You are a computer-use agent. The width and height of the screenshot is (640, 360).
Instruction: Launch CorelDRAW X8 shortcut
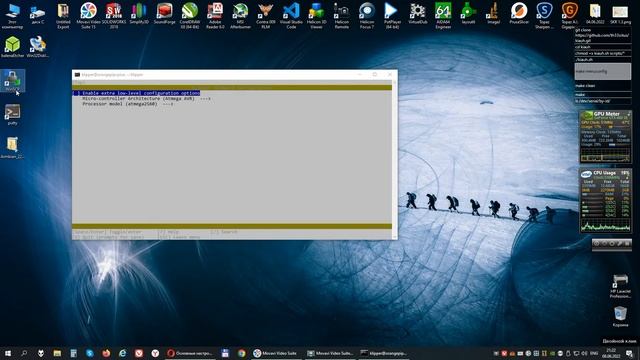pyautogui.click(x=190, y=16)
